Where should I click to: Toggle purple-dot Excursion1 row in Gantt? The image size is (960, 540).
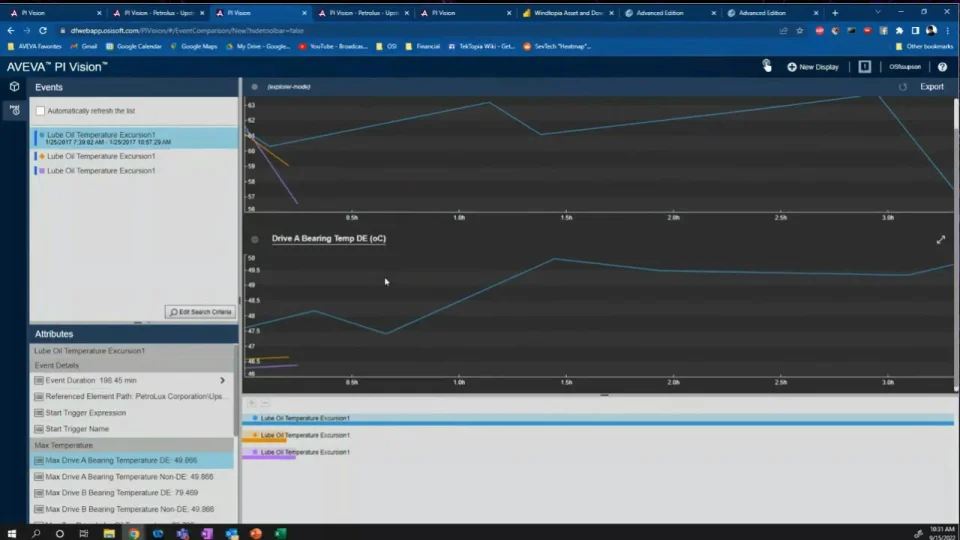point(255,452)
